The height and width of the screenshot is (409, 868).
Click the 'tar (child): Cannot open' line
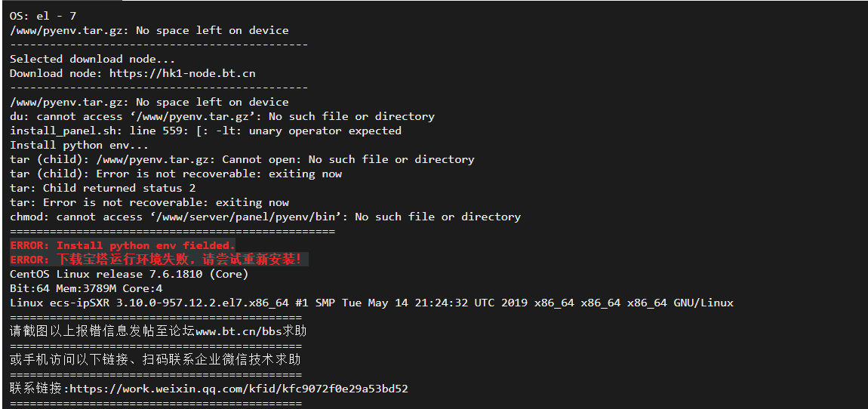point(242,159)
